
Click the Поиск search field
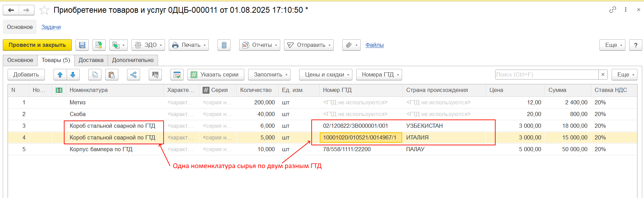(546, 75)
